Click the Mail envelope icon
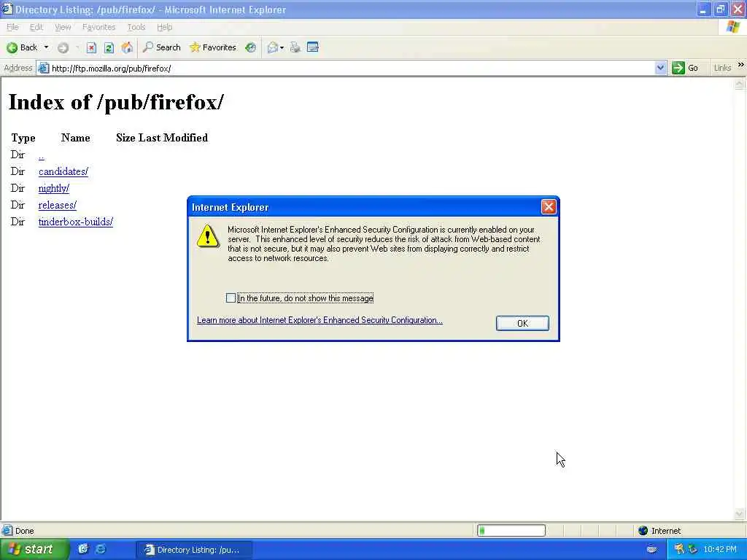 pos(273,47)
